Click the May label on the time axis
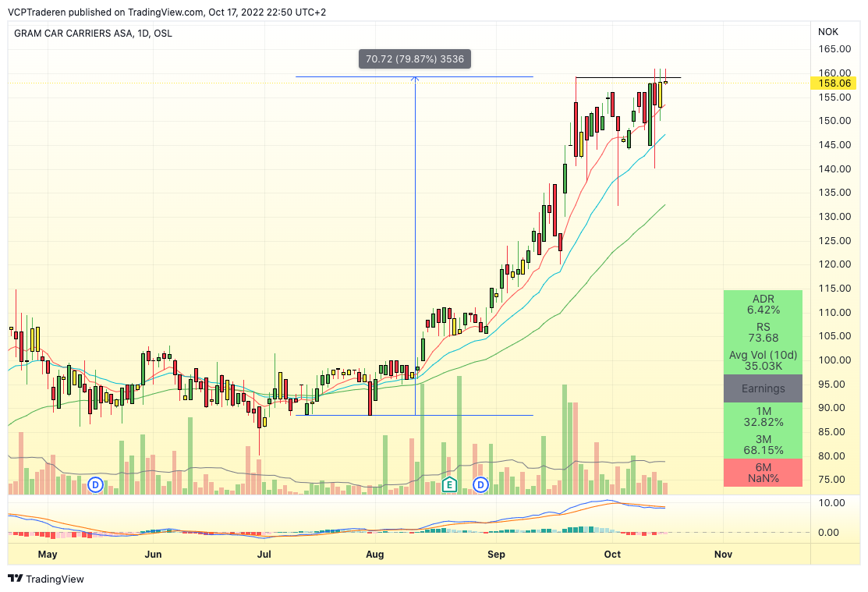Image resolution: width=868 pixels, height=592 pixels. 48,555
